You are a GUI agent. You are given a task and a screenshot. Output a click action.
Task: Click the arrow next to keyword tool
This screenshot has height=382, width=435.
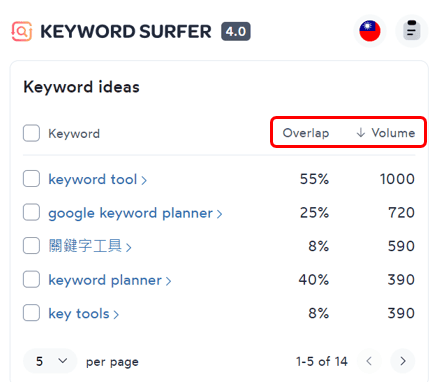click(144, 180)
